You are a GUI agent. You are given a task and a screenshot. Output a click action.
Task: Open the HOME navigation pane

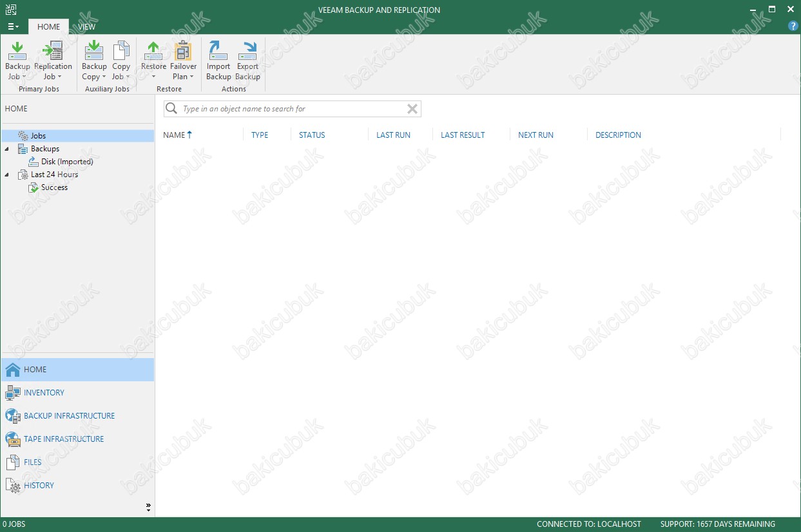pos(77,370)
